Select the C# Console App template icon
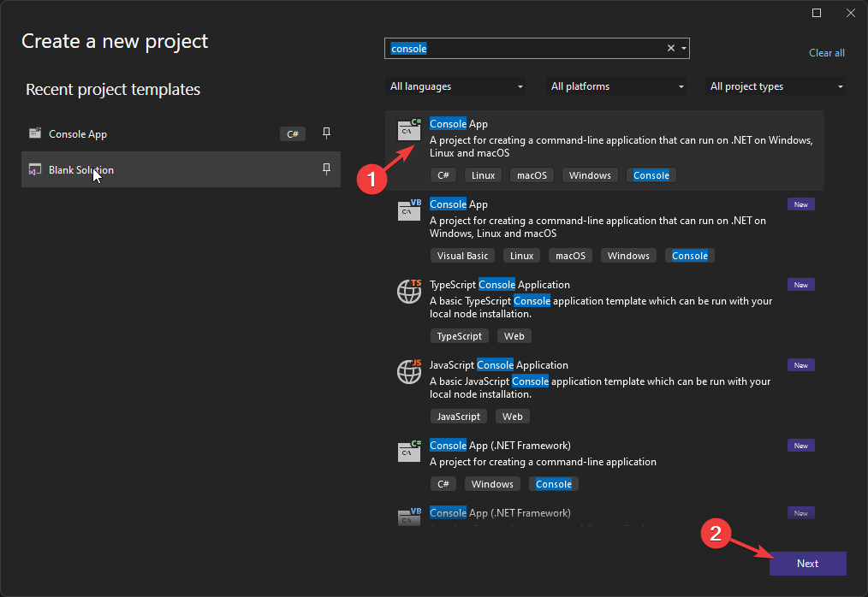868x597 pixels. click(409, 131)
